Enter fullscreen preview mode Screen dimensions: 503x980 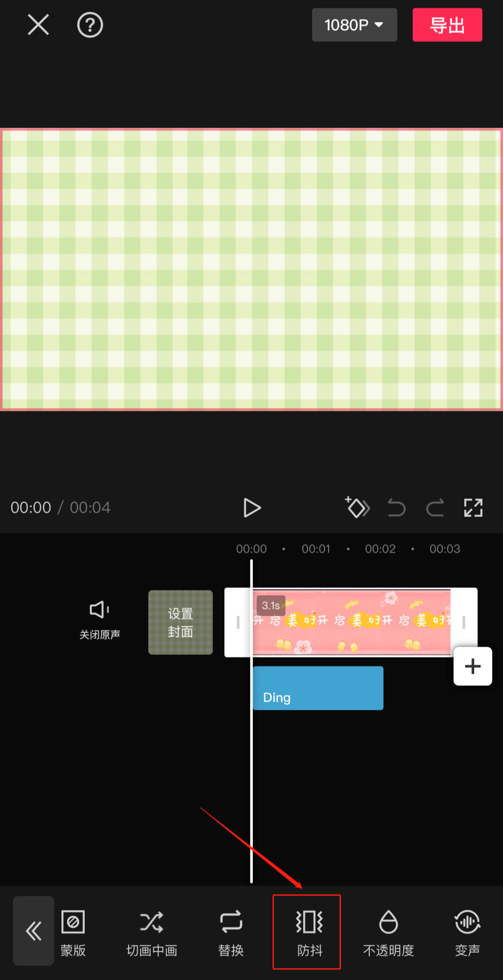[x=473, y=507]
